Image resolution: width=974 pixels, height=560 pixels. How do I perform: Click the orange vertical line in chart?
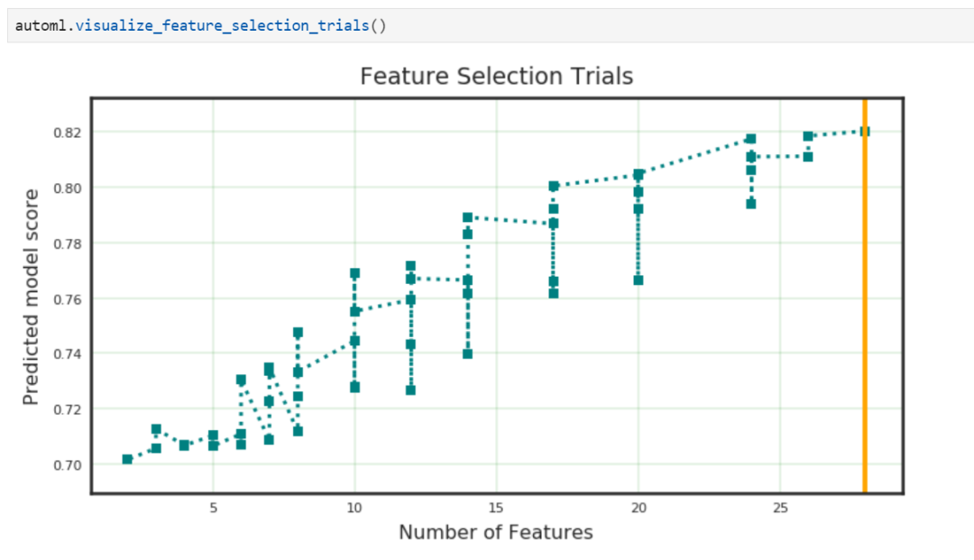click(864, 361)
